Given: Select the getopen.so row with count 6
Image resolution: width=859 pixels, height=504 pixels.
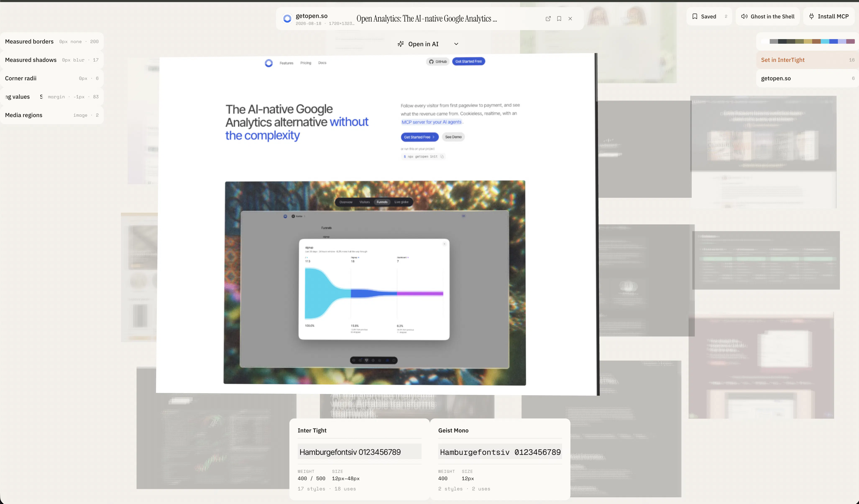Looking at the screenshot, I should [x=808, y=78].
